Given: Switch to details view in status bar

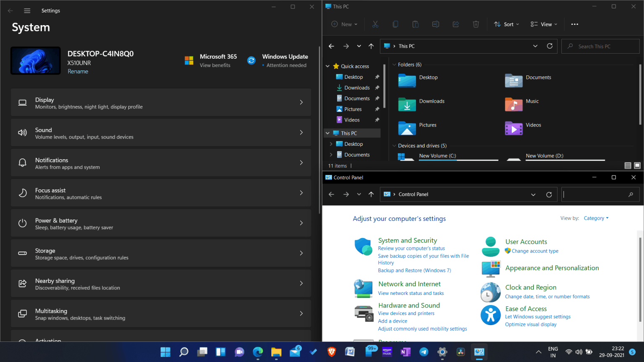Looking at the screenshot, I should pos(628,165).
